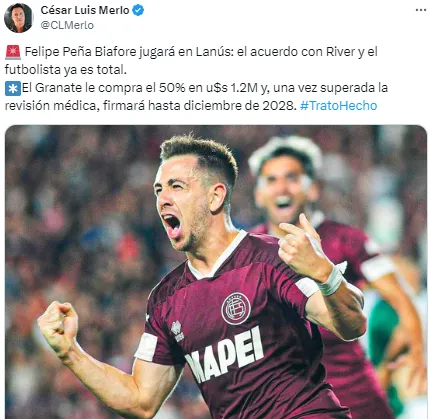Click the Lanús crest on the jersey
The width and height of the screenshot is (430, 419).
[x=236, y=309]
